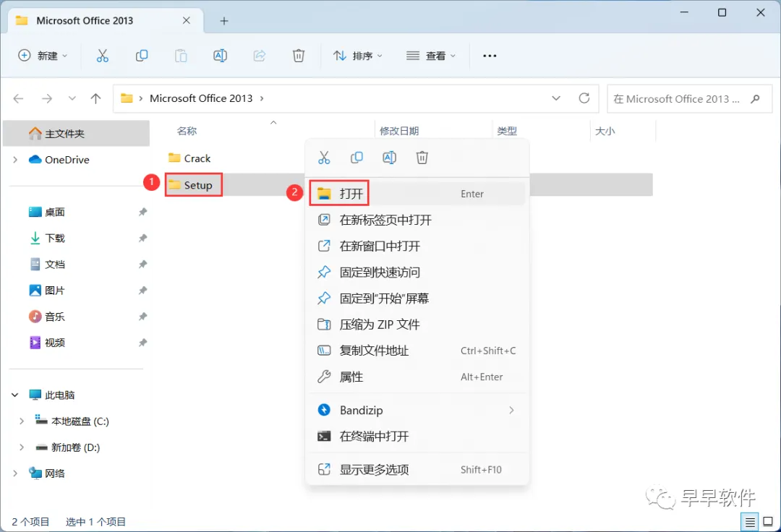Unpin 音乐 from quick access
The height and width of the screenshot is (532, 781).
142,317
